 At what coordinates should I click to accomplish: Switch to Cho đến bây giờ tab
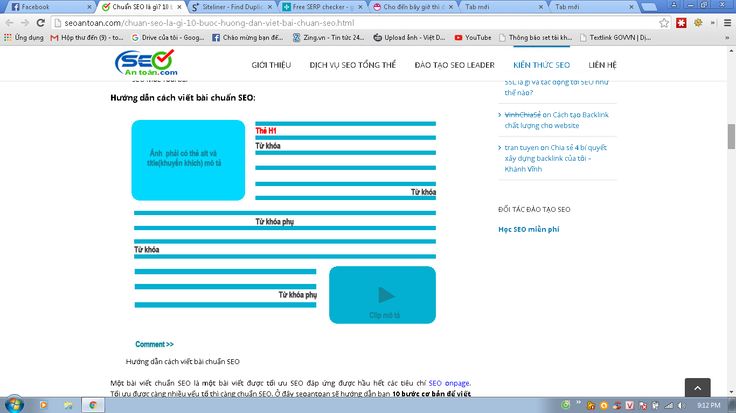(x=413, y=7)
